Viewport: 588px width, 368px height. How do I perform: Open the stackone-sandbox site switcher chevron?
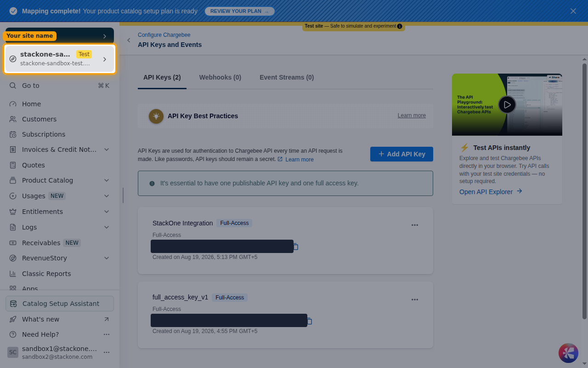tap(105, 59)
